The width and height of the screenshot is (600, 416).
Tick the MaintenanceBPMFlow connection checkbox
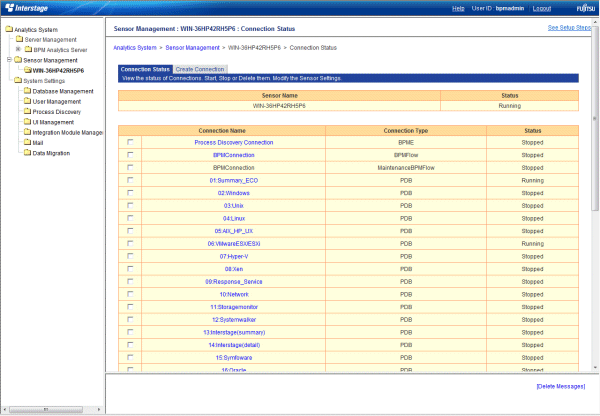130,167
